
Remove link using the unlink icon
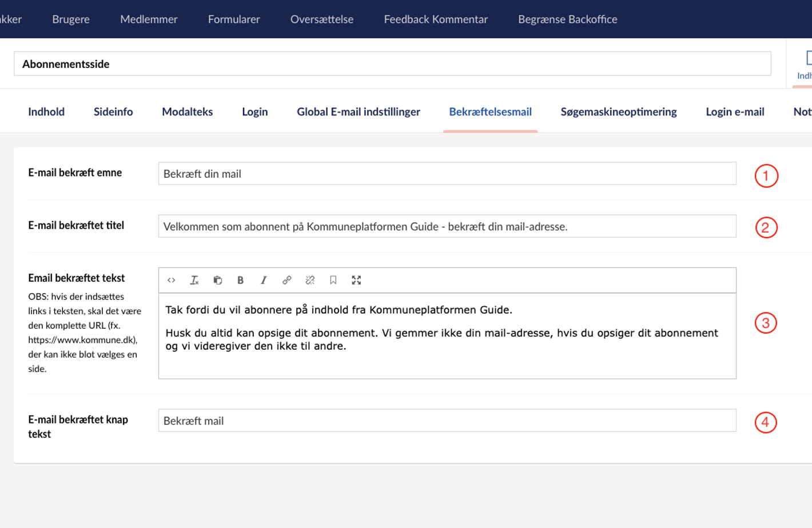(310, 280)
